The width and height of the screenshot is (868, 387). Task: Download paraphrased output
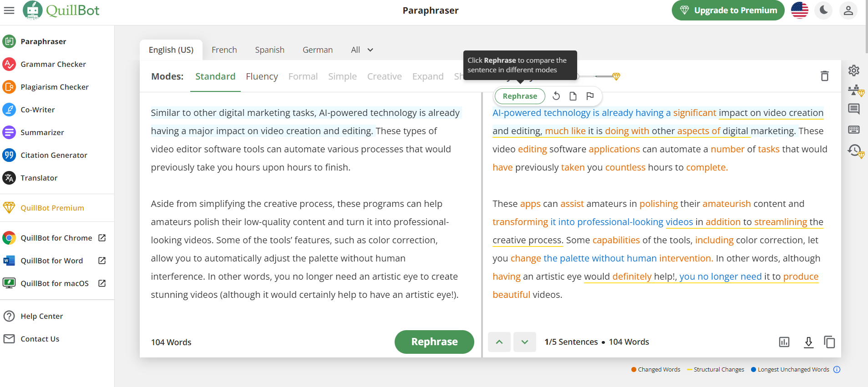click(x=808, y=342)
